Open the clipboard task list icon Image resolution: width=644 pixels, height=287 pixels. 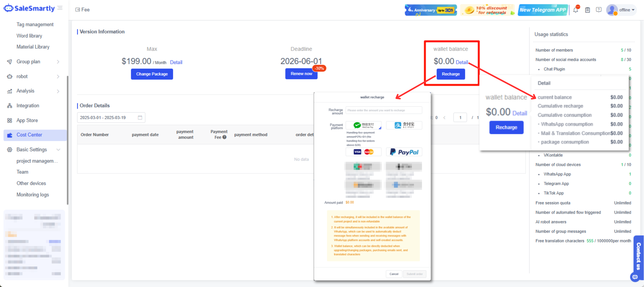tap(588, 10)
